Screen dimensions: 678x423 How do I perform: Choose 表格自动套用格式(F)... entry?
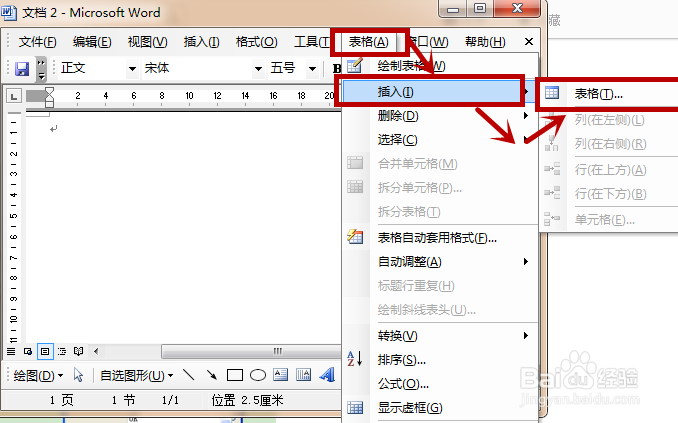[x=440, y=237]
